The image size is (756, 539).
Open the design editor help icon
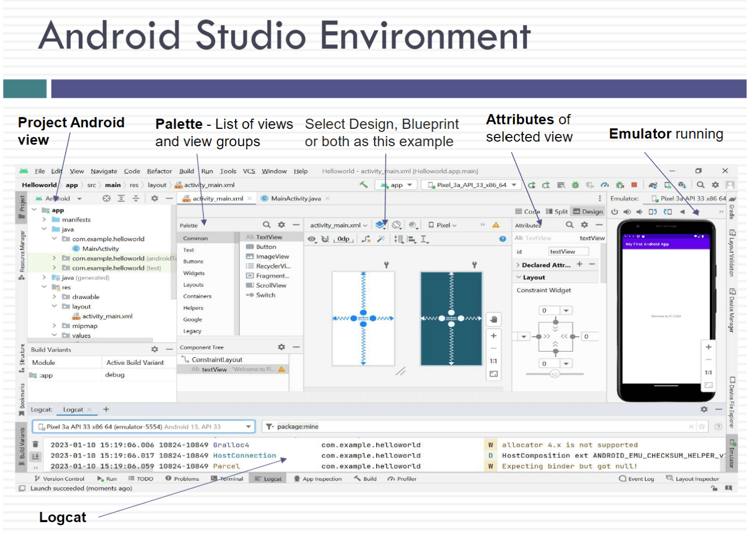[502, 239]
